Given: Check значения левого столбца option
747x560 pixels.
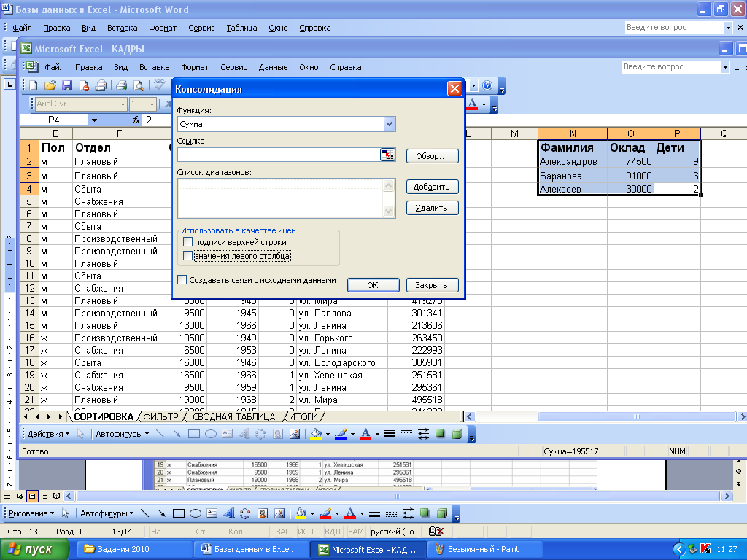Looking at the screenshot, I should 188,256.
